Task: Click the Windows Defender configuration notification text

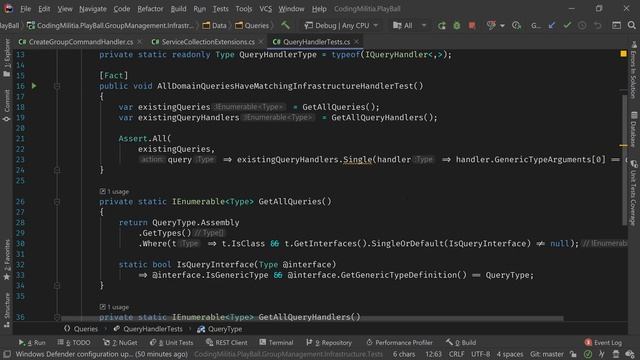Action: pyautogui.click(x=102, y=354)
